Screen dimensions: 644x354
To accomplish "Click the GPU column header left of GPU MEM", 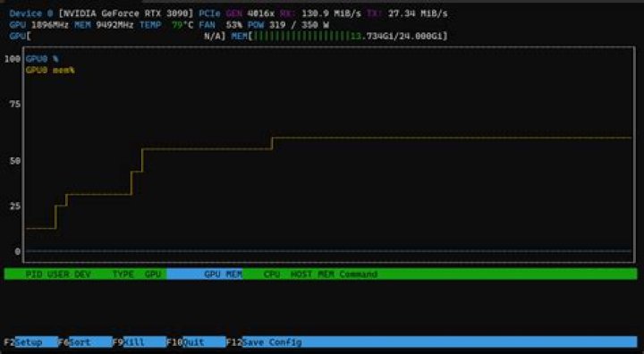I will click(153, 274).
